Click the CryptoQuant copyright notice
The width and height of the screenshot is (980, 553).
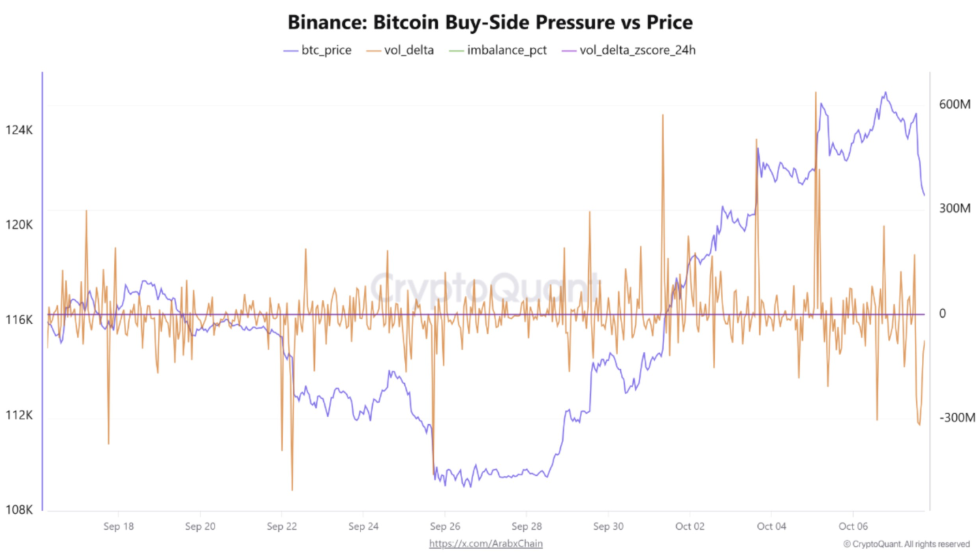pyautogui.click(x=906, y=543)
